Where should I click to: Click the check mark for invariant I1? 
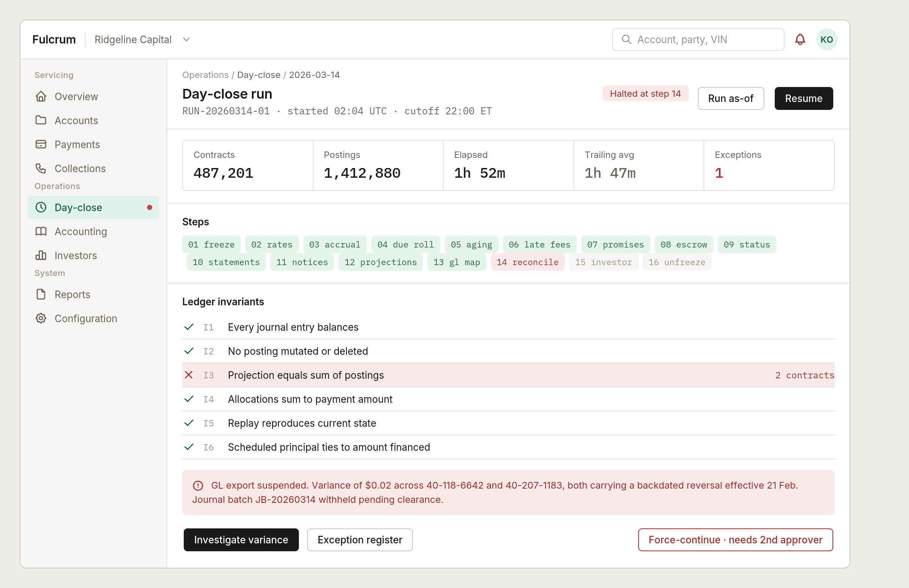(x=189, y=327)
